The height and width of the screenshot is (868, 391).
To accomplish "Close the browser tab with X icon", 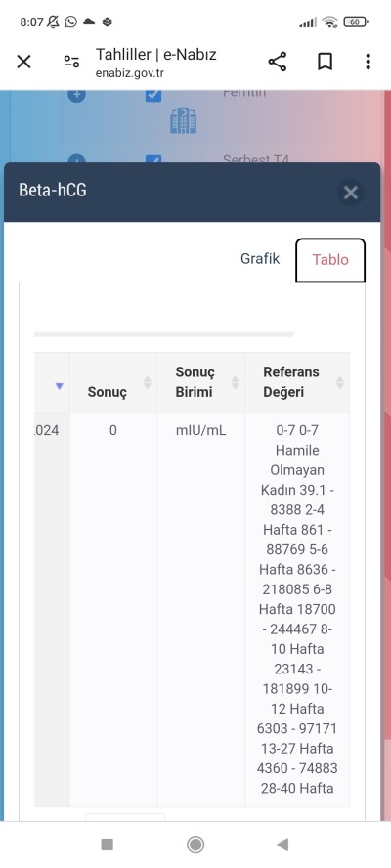I will point(23,62).
